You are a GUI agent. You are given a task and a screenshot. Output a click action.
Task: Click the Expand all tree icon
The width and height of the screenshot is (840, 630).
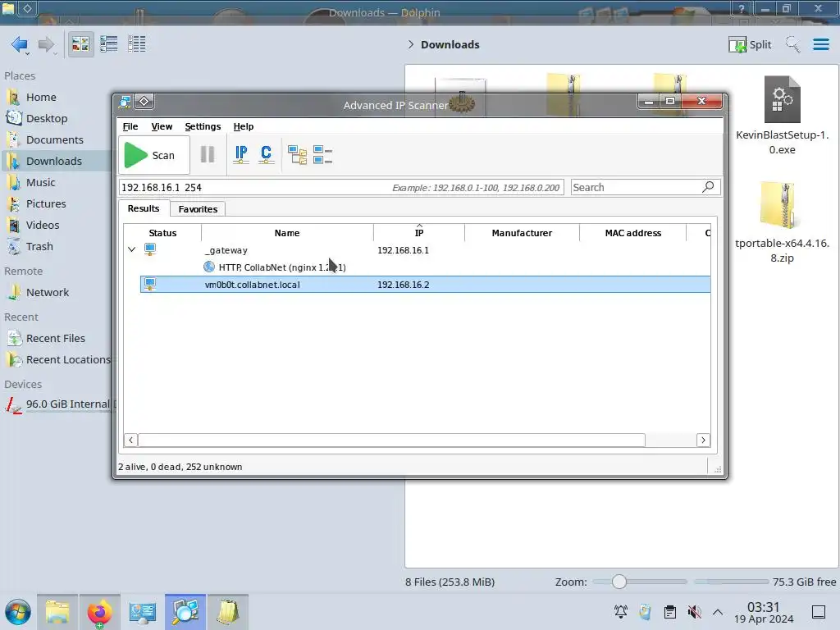(x=297, y=155)
